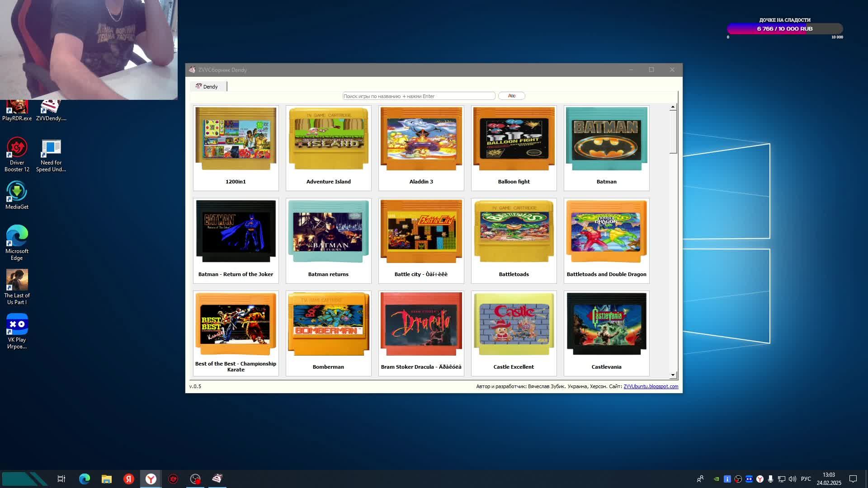Open the Battletoads cartridge
The image size is (868, 488).
click(514, 240)
